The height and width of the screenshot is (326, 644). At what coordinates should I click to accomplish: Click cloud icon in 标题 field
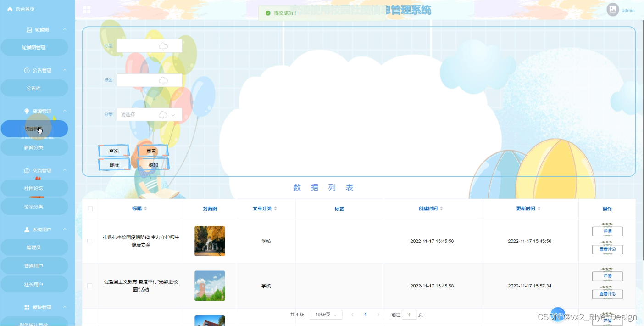(x=163, y=46)
